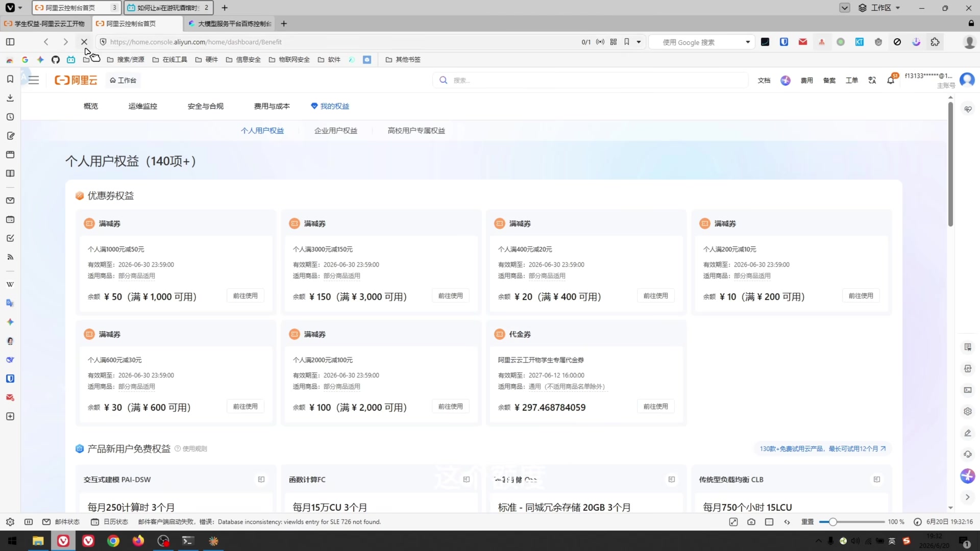
Task: Toggle page actions in the status bar
Action: (x=787, y=522)
